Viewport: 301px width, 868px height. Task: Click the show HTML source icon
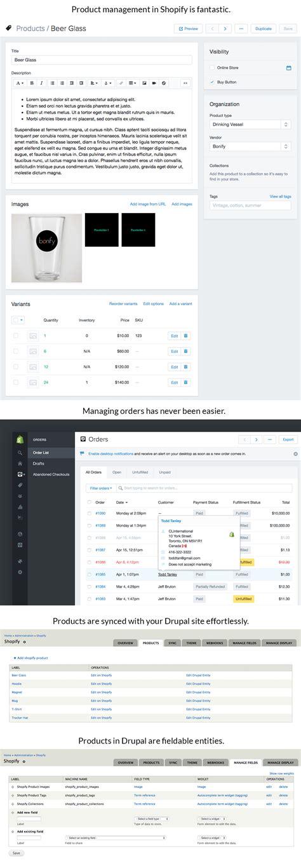[185, 83]
